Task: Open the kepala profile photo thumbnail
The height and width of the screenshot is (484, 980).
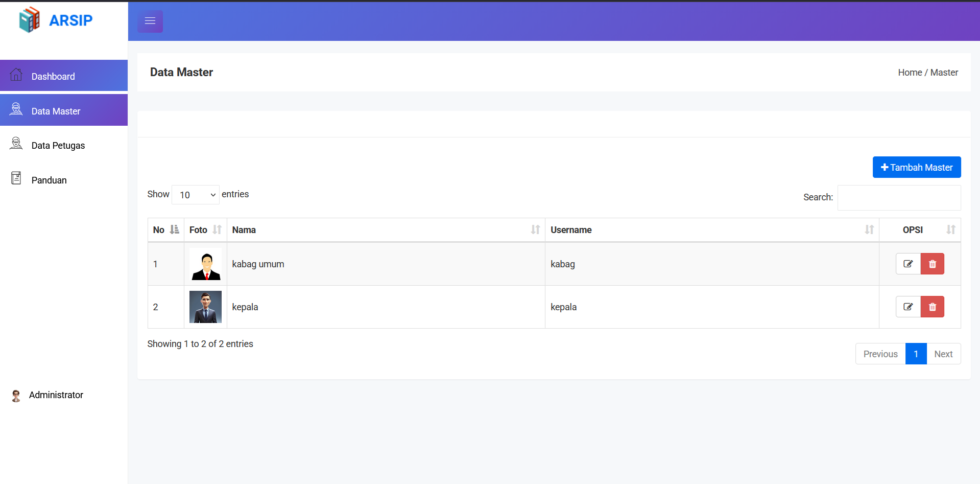Action: pyautogui.click(x=205, y=307)
